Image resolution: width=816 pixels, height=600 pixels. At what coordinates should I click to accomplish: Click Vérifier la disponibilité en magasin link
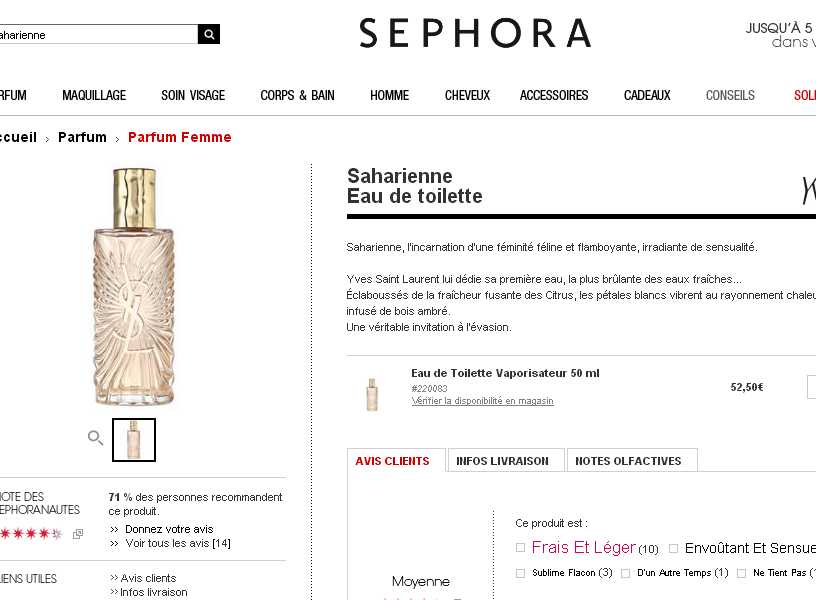tap(482, 401)
